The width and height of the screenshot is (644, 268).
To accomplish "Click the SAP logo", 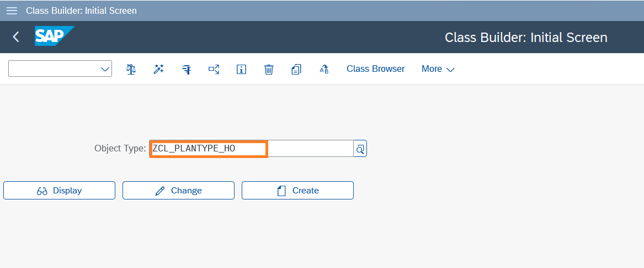I will coord(54,37).
